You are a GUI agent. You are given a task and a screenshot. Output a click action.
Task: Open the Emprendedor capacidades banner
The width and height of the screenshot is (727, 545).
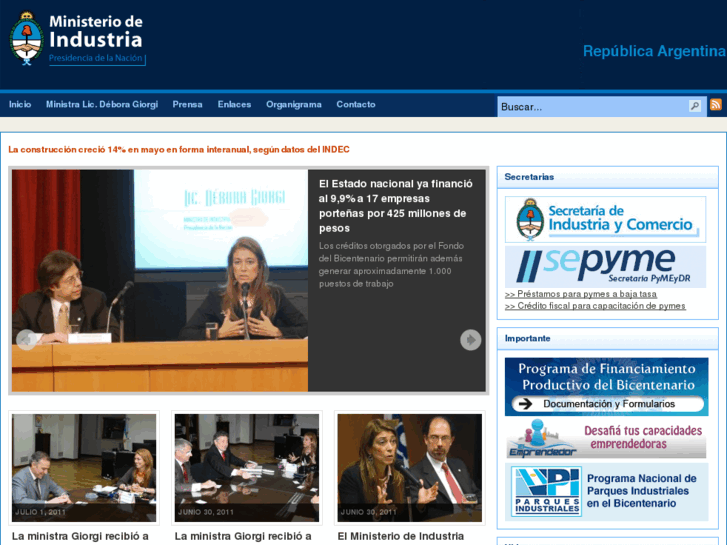click(606, 439)
